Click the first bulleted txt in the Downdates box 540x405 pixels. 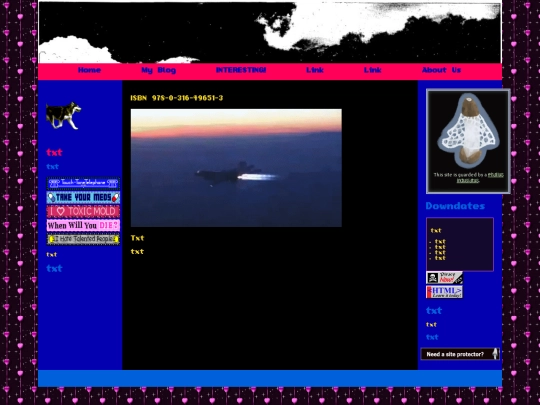[x=440, y=241]
